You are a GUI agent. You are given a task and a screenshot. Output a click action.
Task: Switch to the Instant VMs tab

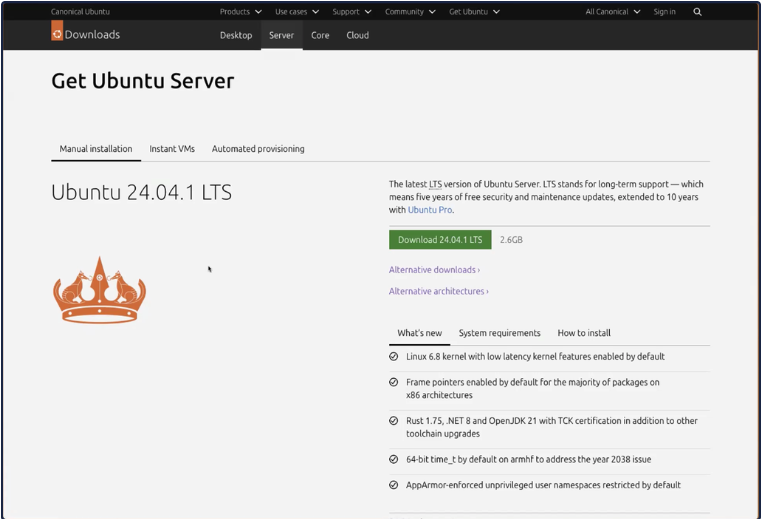point(172,149)
